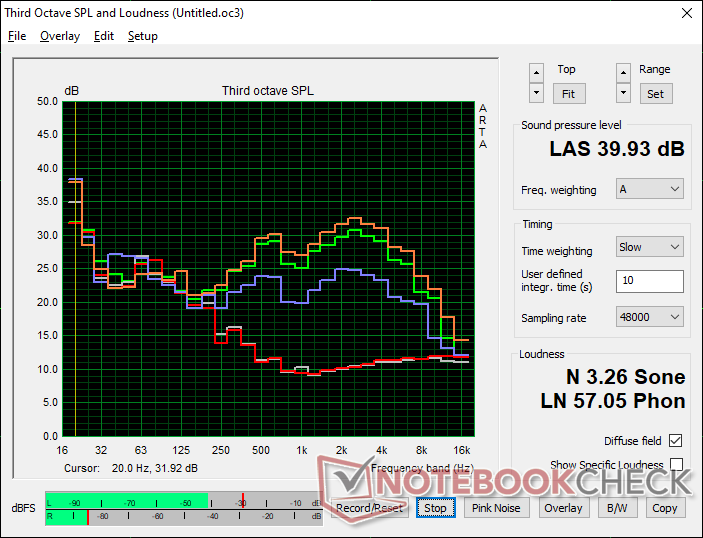Open the Freq. weighting dropdown
Image resolution: width=703 pixels, height=538 pixels.
(650, 189)
